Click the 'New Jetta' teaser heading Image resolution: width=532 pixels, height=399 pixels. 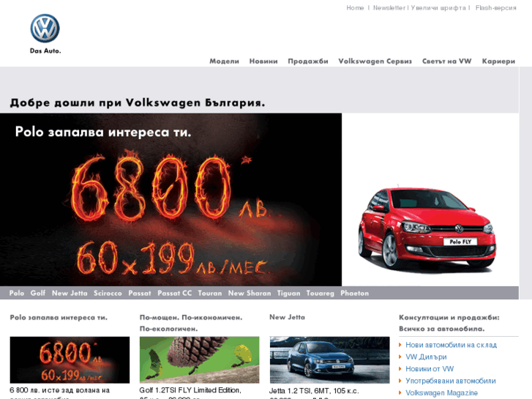(x=287, y=317)
